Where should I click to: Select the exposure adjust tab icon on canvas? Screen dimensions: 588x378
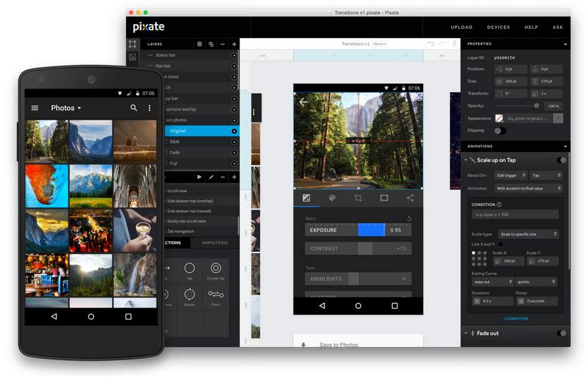point(307,198)
